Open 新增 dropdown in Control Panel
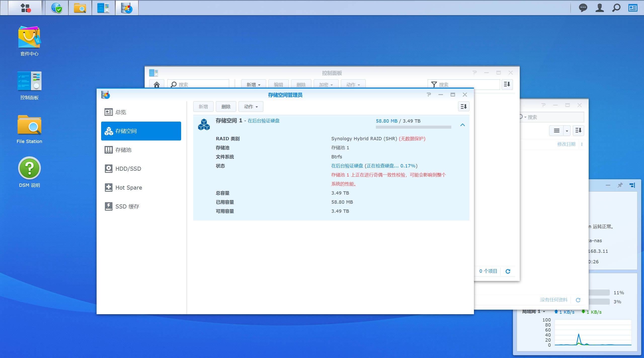This screenshot has height=358, width=644. click(253, 85)
